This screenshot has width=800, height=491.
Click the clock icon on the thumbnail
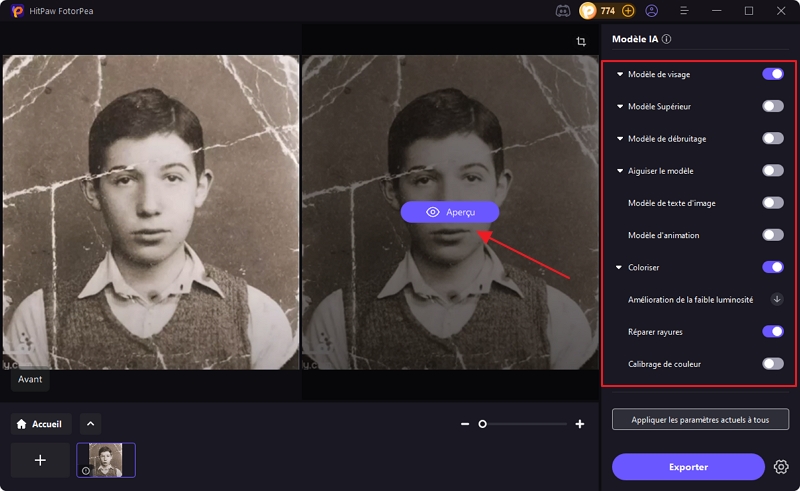86,471
